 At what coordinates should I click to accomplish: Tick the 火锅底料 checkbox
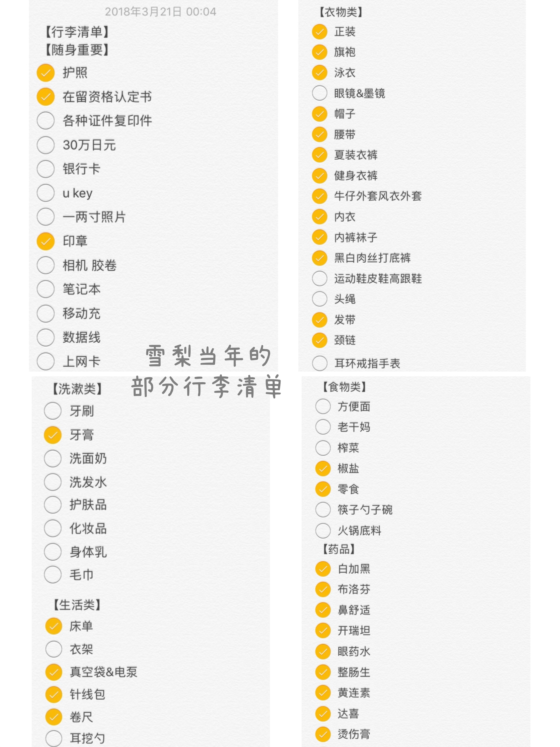click(323, 531)
